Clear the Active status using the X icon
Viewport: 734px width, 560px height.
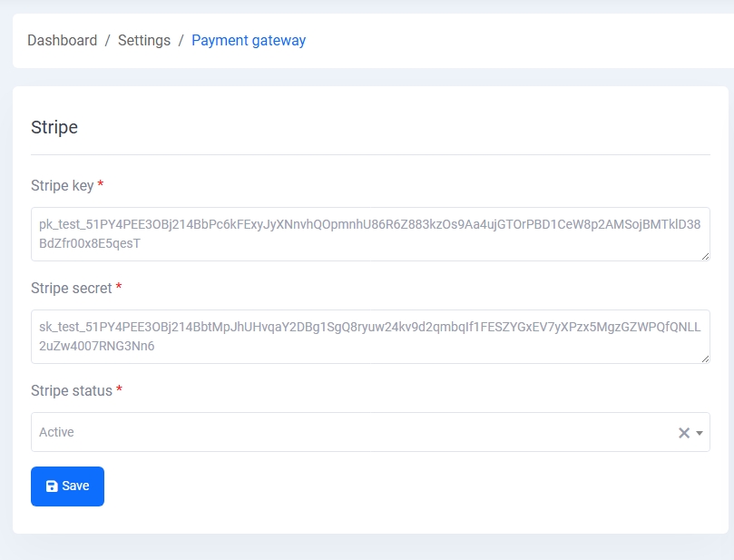685,432
